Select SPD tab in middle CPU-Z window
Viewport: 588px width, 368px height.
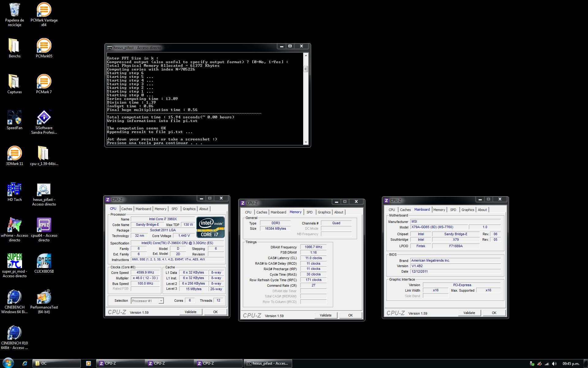tap(309, 212)
